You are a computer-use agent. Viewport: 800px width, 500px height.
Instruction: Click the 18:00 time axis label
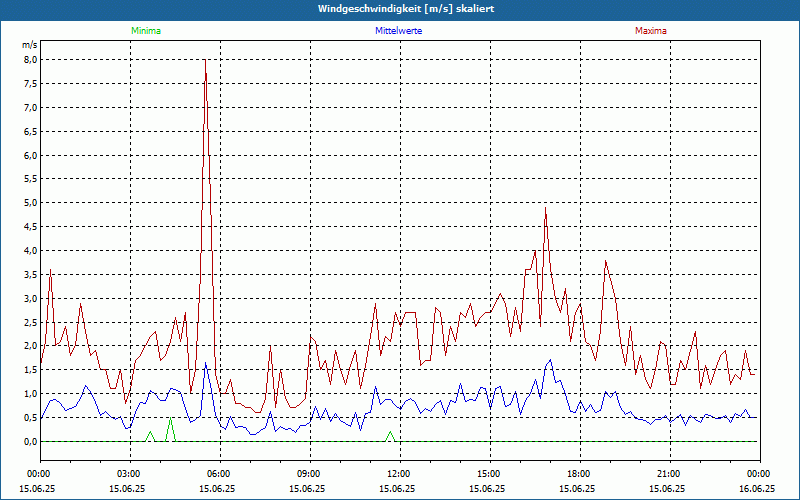579,474
